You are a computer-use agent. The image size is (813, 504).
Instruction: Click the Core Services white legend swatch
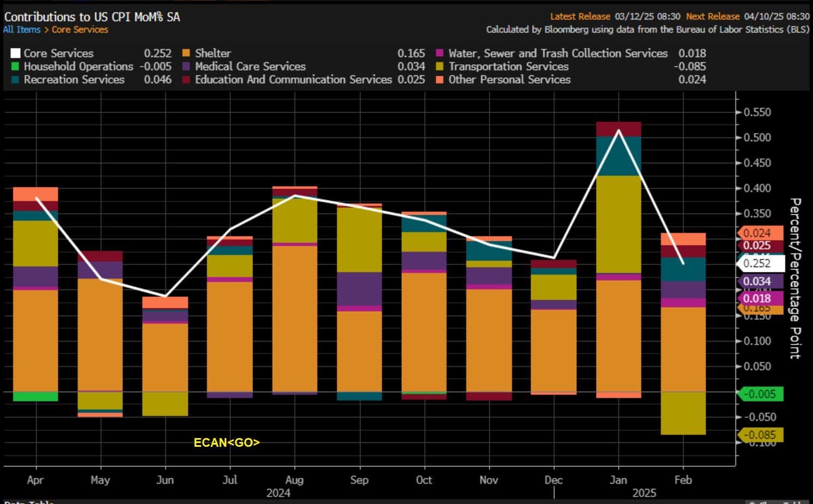(x=15, y=53)
